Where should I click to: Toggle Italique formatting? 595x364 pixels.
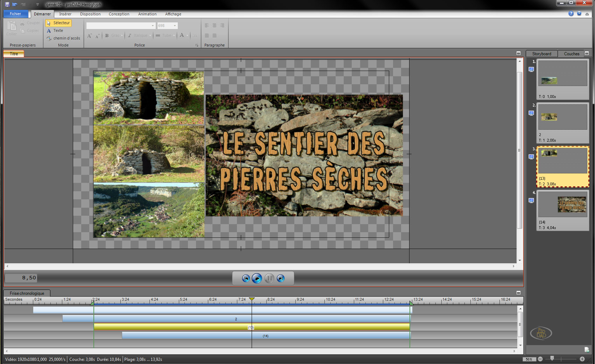coord(137,35)
